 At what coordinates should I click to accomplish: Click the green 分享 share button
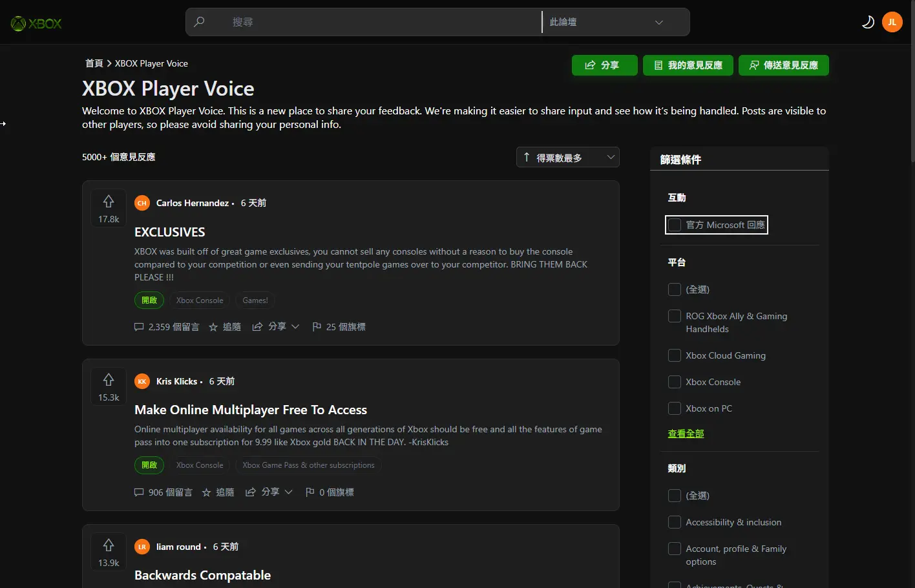pyautogui.click(x=605, y=65)
